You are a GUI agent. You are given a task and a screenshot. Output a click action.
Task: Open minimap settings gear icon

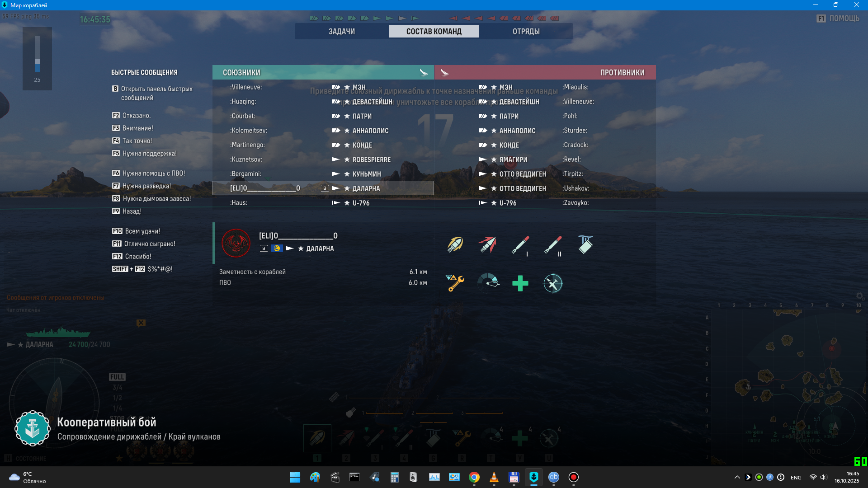860,296
